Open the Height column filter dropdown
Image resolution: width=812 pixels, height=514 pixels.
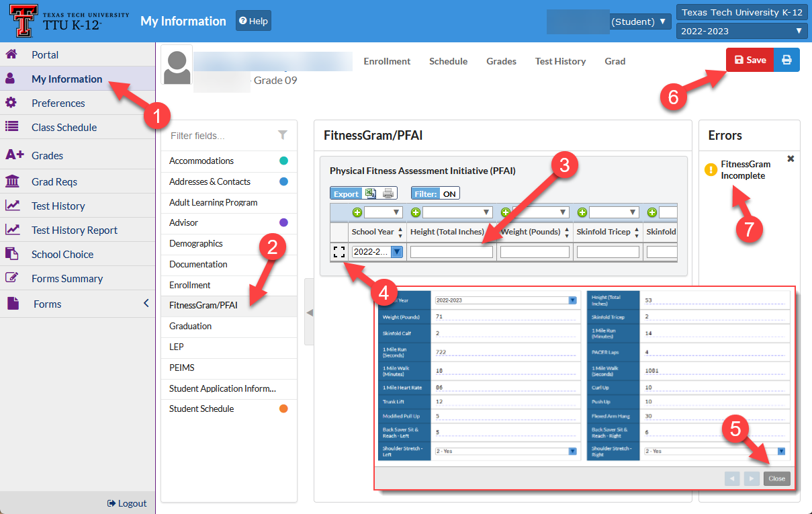click(x=458, y=212)
